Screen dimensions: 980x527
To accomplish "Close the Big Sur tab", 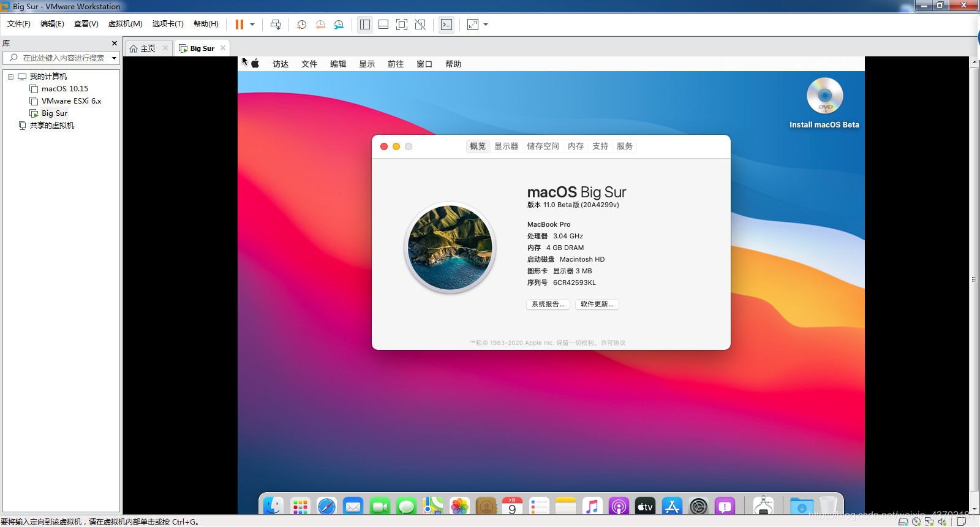I will click(x=223, y=48).
